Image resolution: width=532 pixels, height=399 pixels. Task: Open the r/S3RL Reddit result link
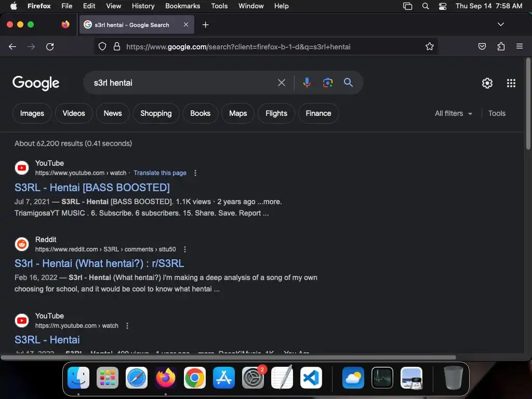pos(99,263)
